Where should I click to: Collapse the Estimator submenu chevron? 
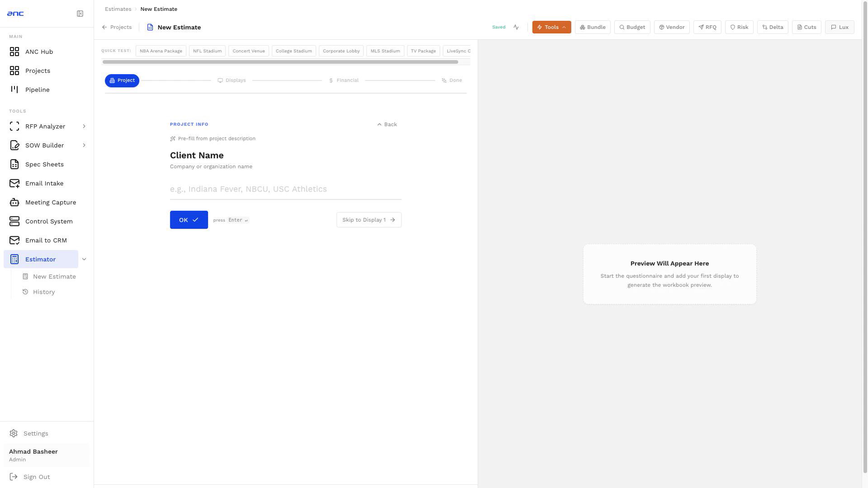(84, 259)
